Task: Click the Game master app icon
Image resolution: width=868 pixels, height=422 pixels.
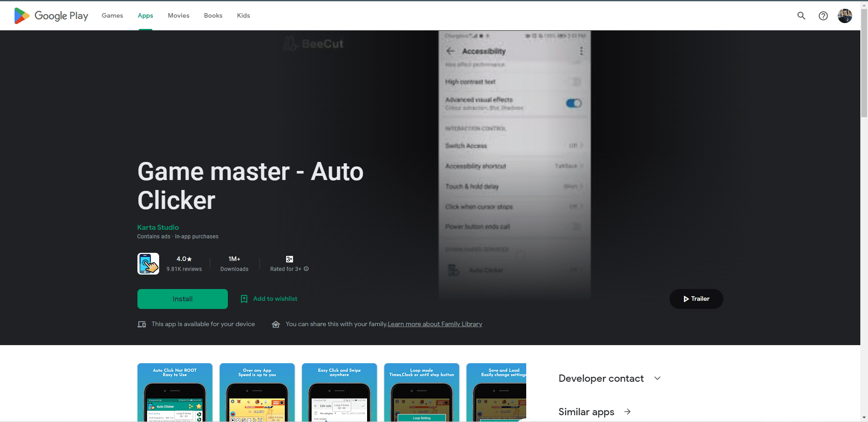Action: [148, 264]
